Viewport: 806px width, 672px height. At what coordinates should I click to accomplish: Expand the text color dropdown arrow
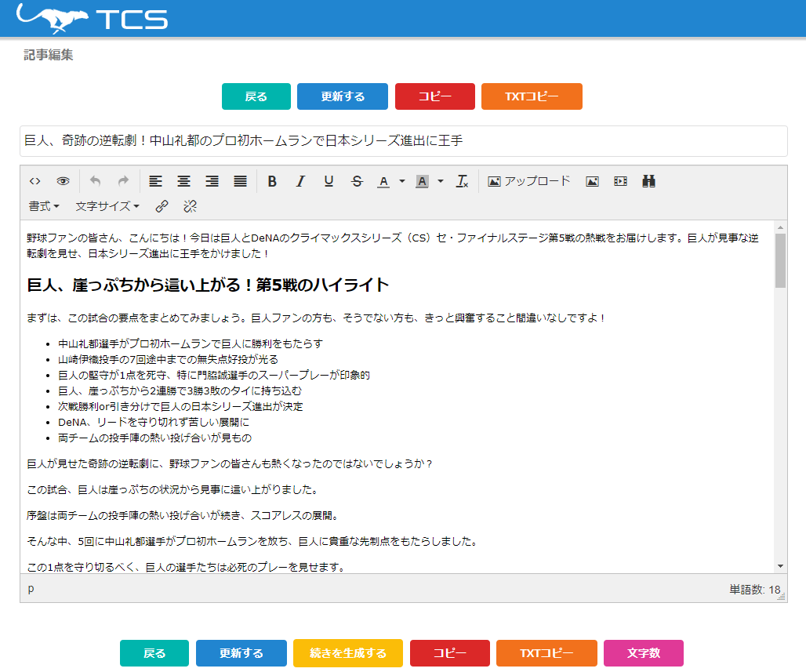402,181
